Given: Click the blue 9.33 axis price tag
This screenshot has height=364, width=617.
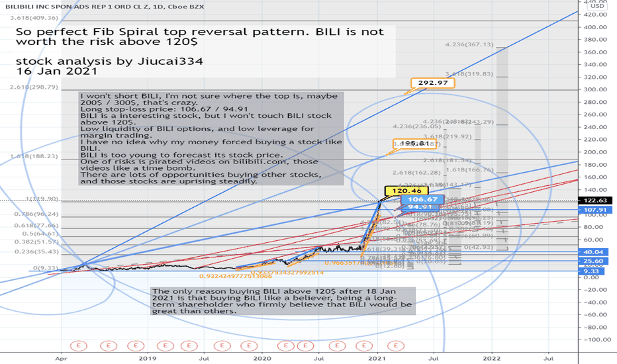Looking at the screenshot, I should point(591,271).
